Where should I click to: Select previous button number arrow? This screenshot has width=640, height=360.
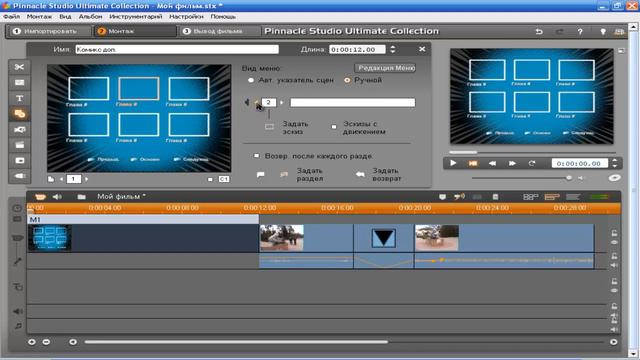[257, 102]
